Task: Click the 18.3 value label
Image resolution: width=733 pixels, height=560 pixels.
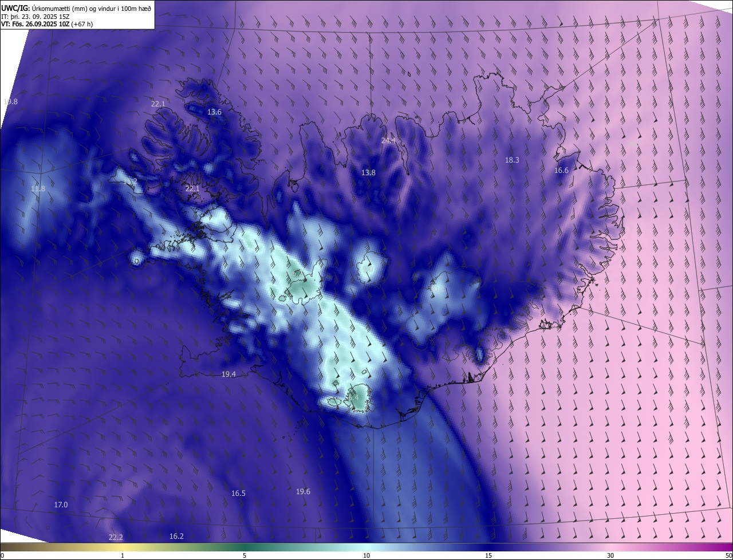Action: (x=512, y=160)
